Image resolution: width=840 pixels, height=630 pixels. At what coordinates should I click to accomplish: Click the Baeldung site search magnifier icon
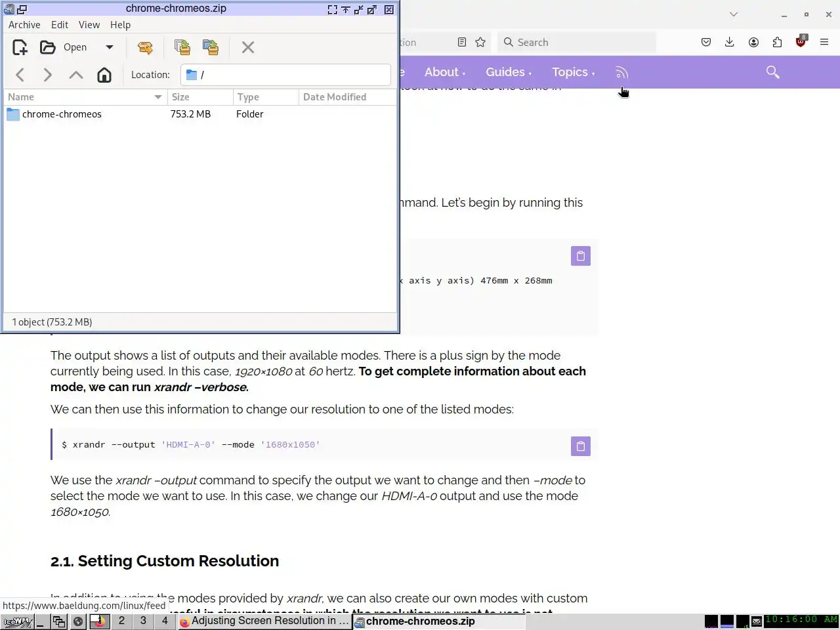pyautogui.click(x=772, y=72)
